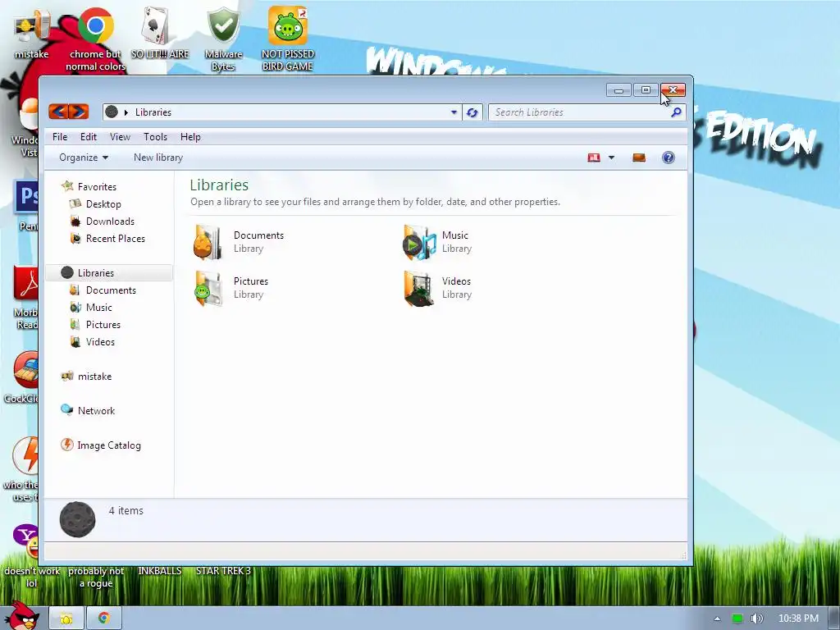
Task: Open Malware Bytes desktop icon
Action: tap(223, 39)
